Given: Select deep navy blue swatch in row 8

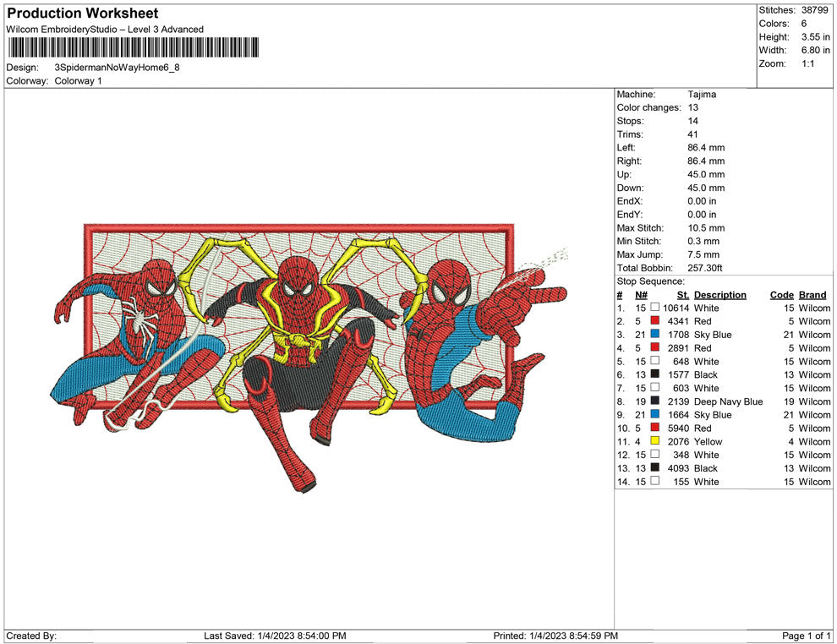Looking at the screenshot, I should [655, 401].
